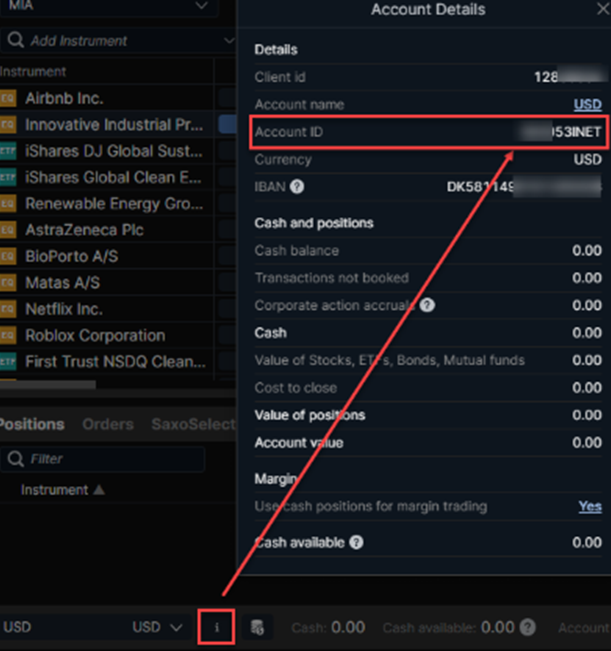Viewport: 611px width, 651px height.
Task: Click the account info icon in bottom bar
Action: click(x=217, y=627)
